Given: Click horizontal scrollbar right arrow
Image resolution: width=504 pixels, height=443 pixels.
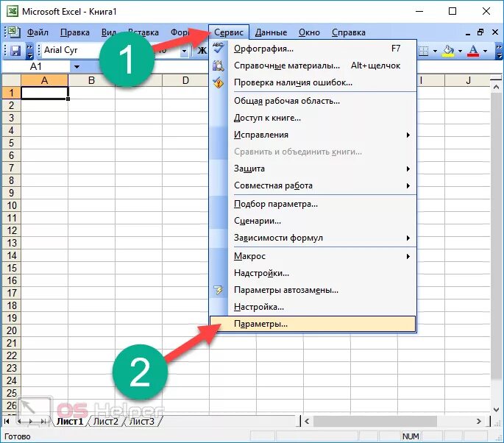Looking at the screenshot, I should (x=478, y=421).
